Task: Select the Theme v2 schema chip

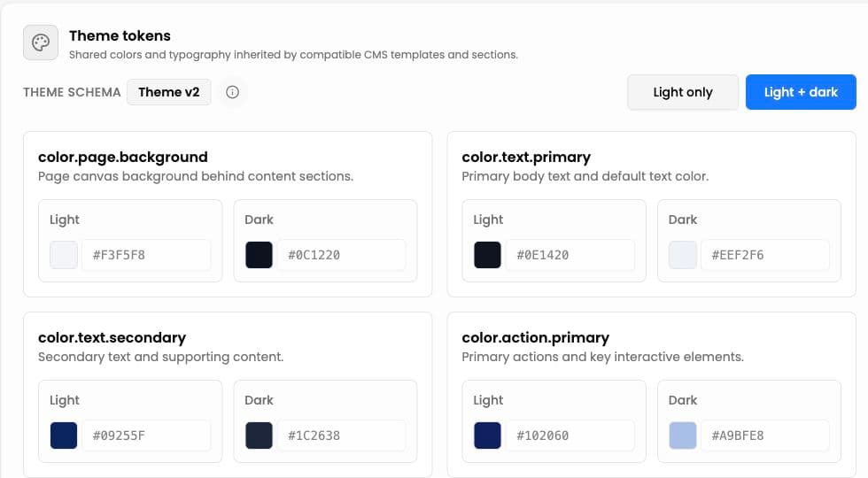Action: pos(169,92)
